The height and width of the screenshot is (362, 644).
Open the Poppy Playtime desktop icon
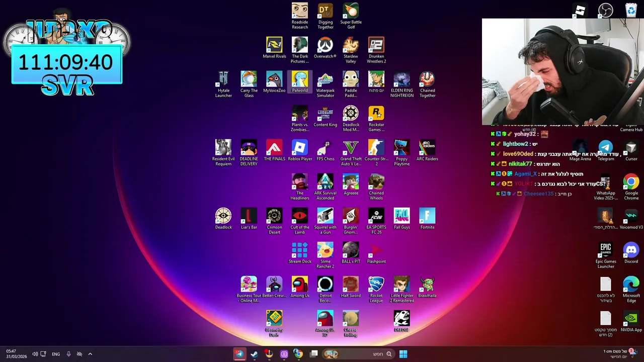(x=401, y=153)
